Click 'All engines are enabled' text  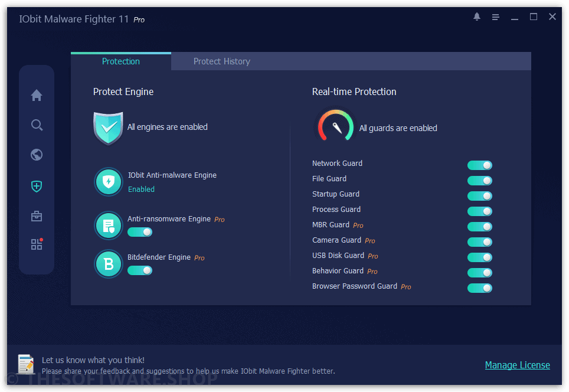(167, 127)
